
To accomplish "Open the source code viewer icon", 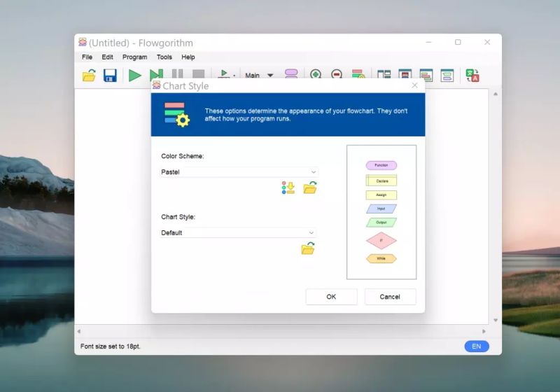I will (426, 75).
